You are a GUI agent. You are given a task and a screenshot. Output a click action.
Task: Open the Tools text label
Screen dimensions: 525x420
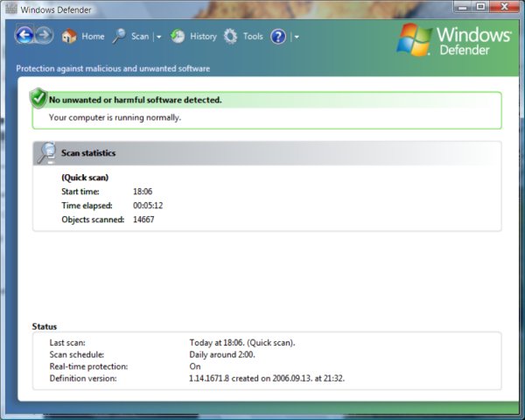253,37
